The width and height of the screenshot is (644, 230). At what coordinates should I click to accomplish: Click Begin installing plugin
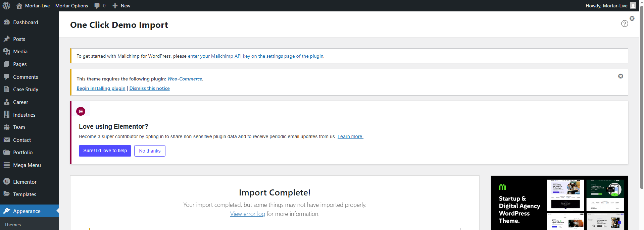(x=101, y=88)
